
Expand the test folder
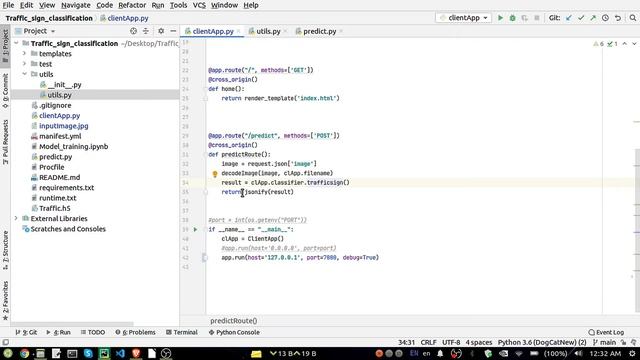[x=24, y=64]
